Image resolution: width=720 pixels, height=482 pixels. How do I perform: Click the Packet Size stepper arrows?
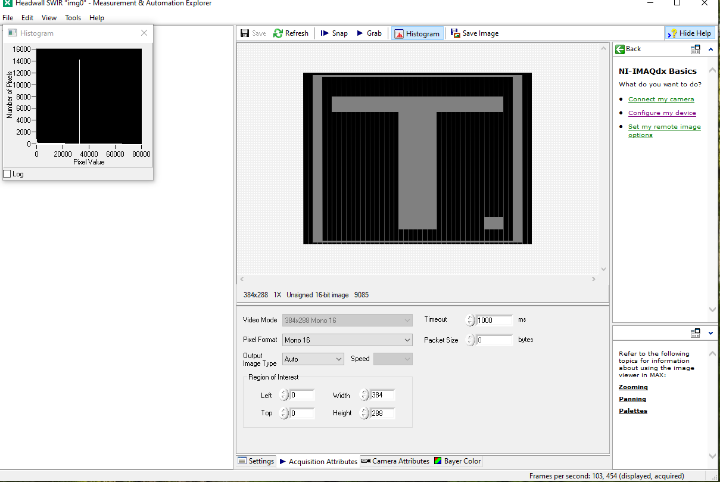[x=470, y=340]
